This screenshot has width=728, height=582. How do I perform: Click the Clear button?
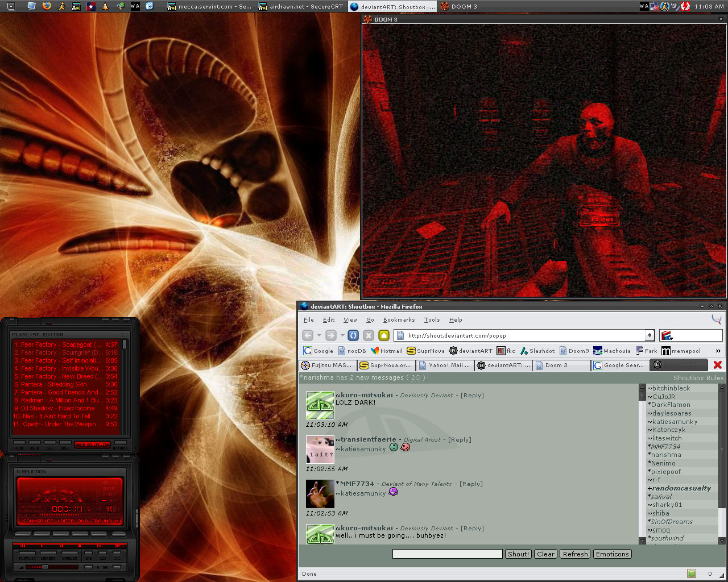point(545,554)
